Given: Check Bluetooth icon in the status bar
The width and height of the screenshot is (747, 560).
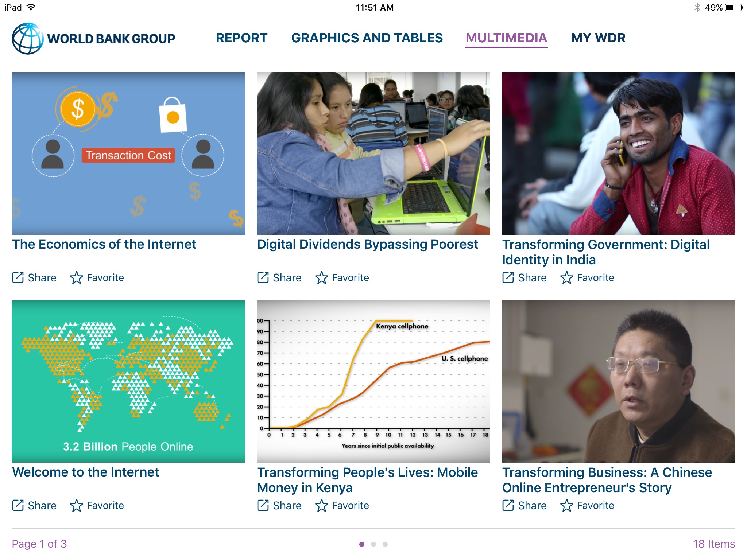Looking at the screenshot, I should click(697, 8).
